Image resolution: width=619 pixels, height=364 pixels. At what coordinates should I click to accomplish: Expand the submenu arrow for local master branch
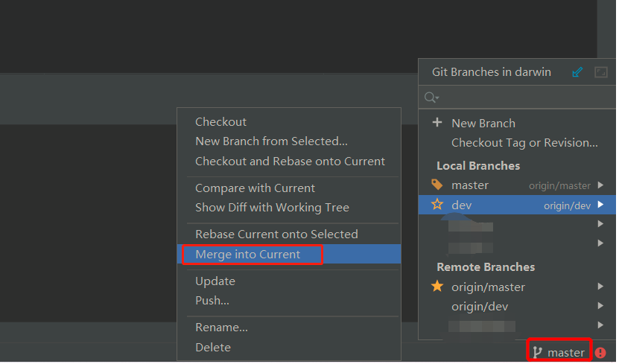point(600,185)
